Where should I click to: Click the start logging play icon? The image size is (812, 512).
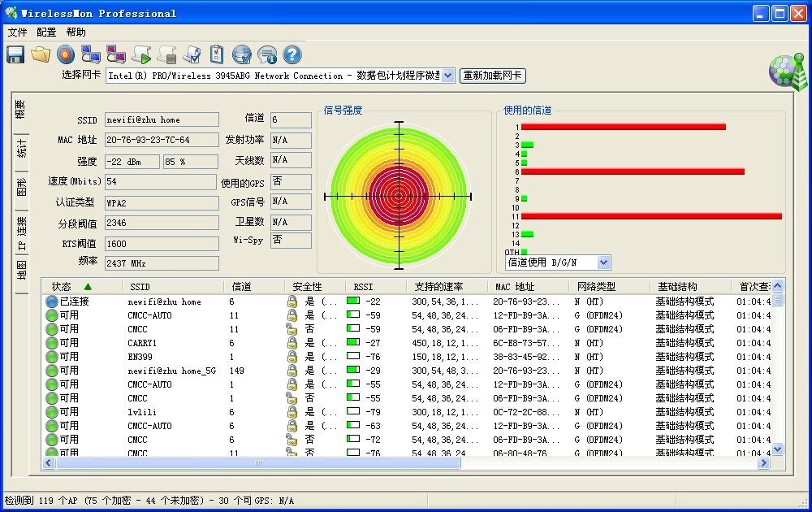coord(142,54)
